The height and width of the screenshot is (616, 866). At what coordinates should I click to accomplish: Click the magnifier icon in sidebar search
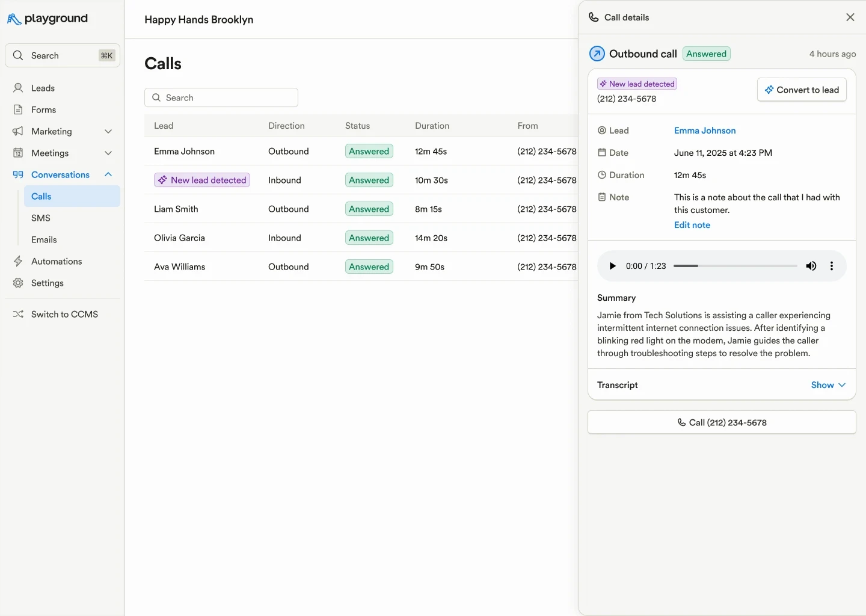tap(18, 55)
